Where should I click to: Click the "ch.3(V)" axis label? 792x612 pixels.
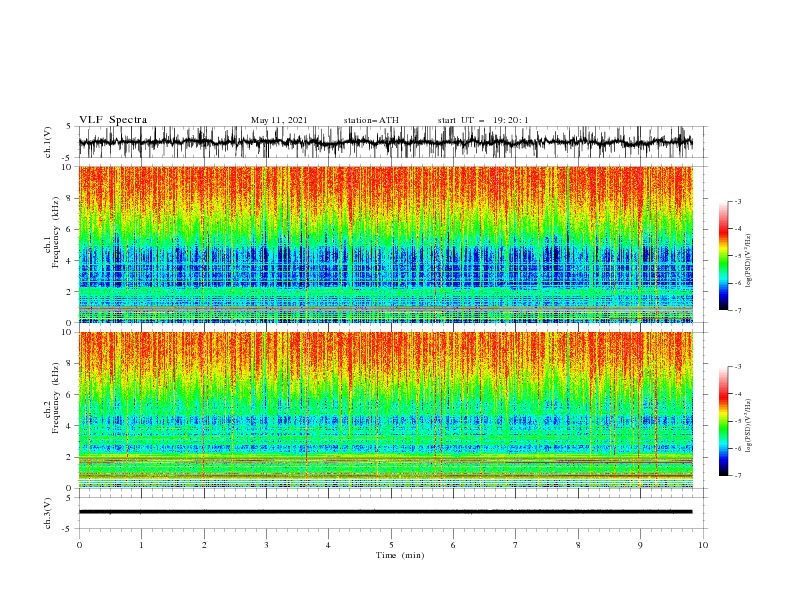(48, 513)
